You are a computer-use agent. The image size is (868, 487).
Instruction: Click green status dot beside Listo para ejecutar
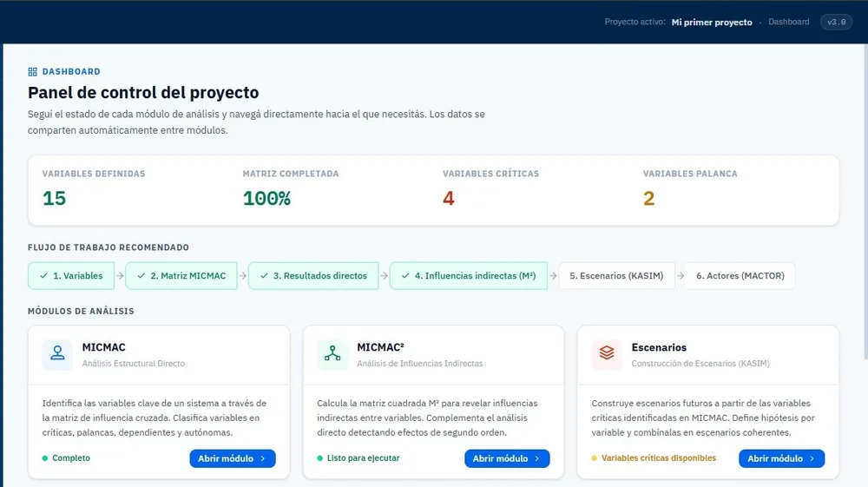[x=320, y=458]
